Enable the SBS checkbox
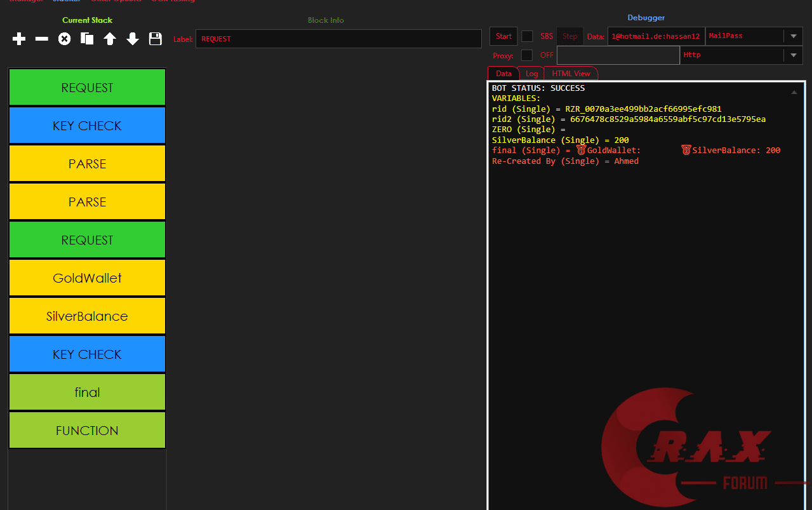Viewport: 812px width, 510px height. tap(527, 36)
